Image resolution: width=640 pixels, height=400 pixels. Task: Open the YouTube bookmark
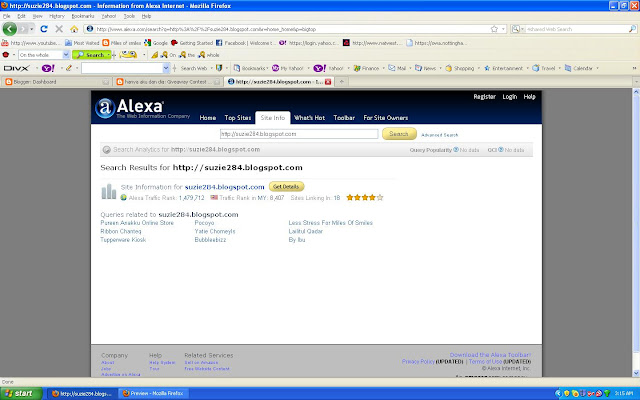pos(32,43)
